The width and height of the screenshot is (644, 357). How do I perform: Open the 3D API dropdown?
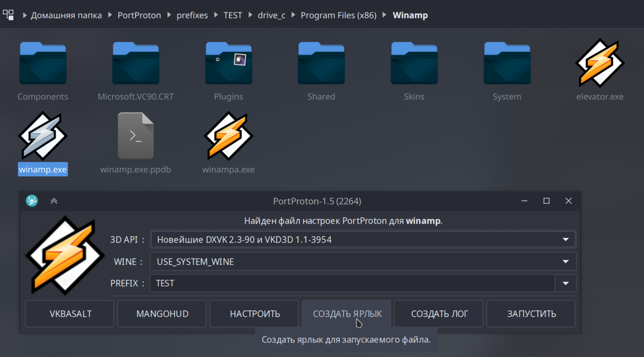(x=363, y=239)
